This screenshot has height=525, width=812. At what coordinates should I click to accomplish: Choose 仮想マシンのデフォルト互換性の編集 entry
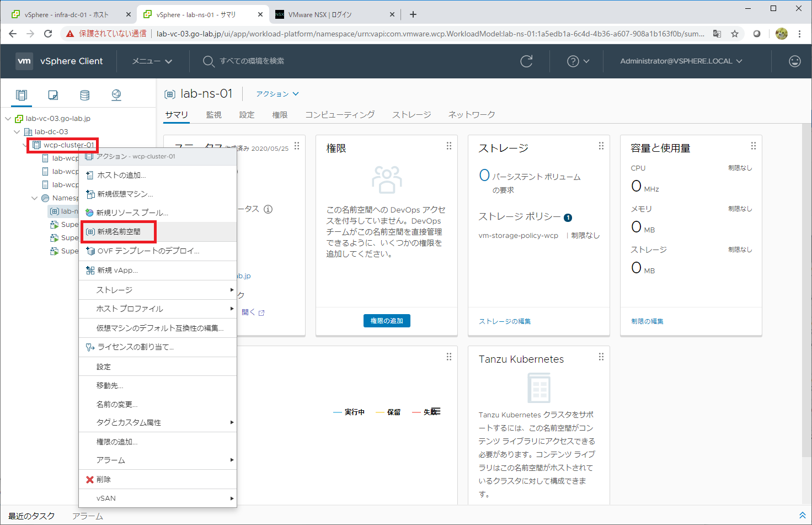pos(158,328)
